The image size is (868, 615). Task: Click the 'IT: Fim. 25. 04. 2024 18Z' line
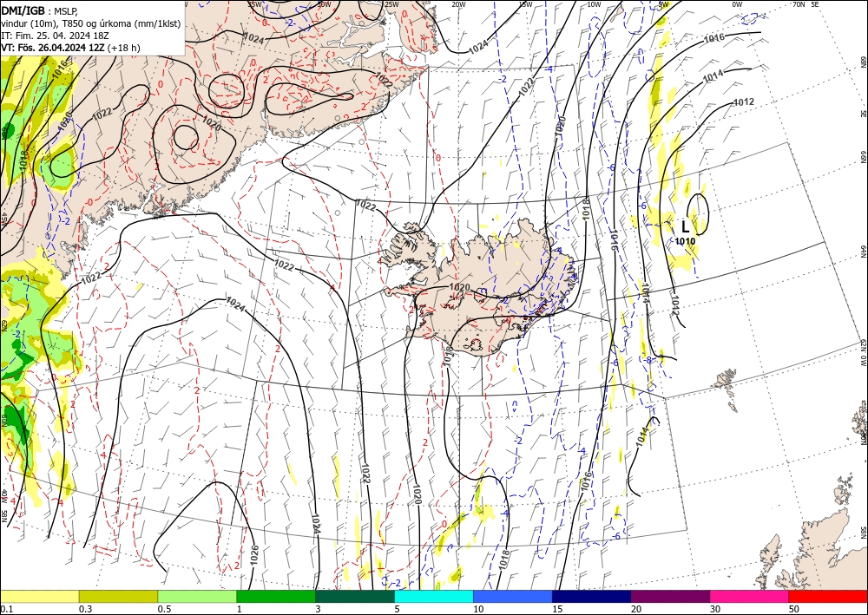pyautogui.click(x=56, y=36)
